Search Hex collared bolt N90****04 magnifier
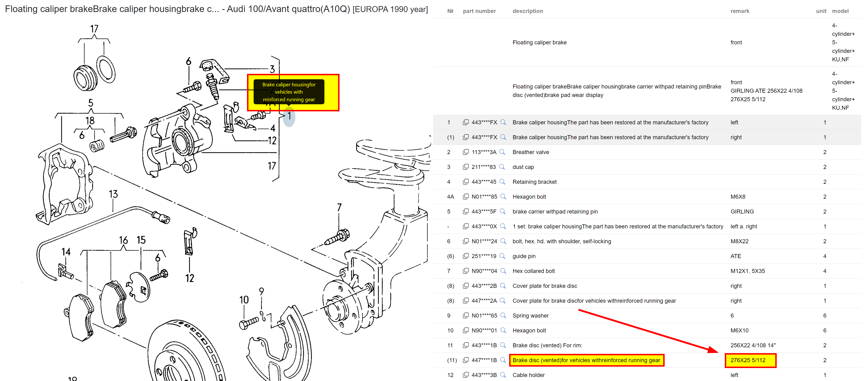This screenshot has width=868, height=381. tap(503, 271)
